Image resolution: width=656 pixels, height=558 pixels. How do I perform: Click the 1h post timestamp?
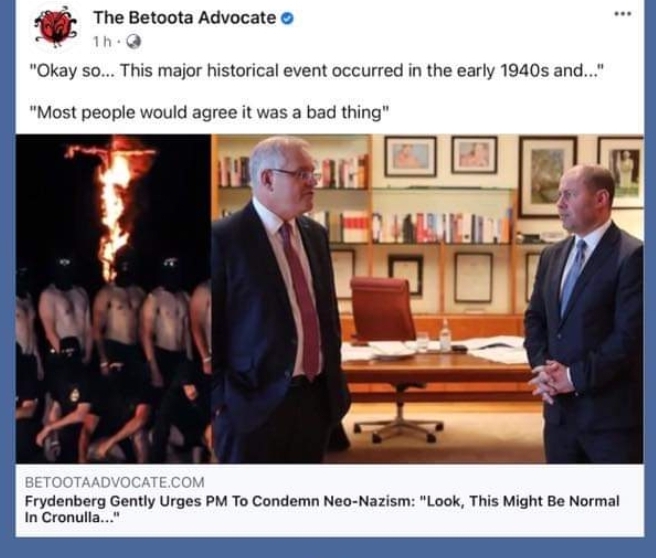(x=102, y=41)
